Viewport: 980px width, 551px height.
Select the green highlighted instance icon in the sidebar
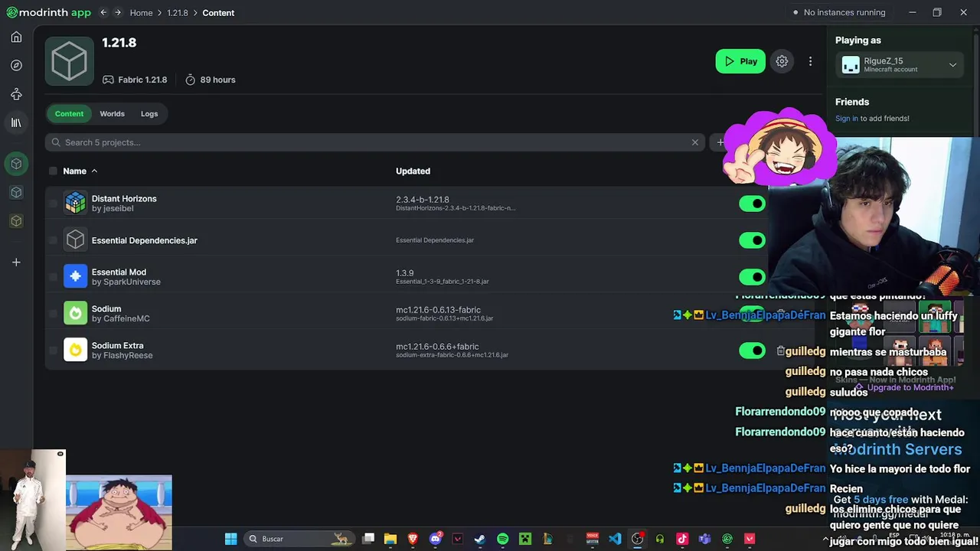[x=16, y=164]
